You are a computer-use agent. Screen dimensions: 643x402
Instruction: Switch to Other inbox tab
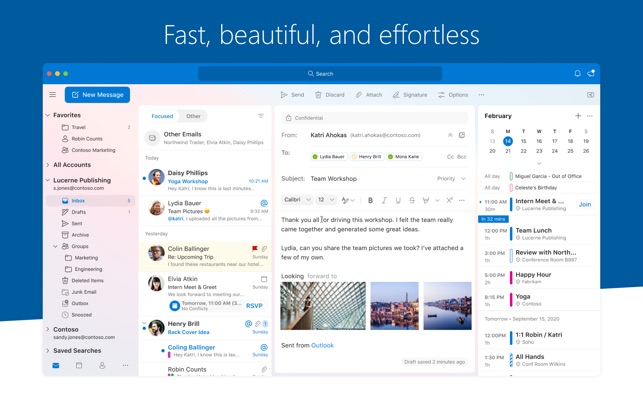194,116
